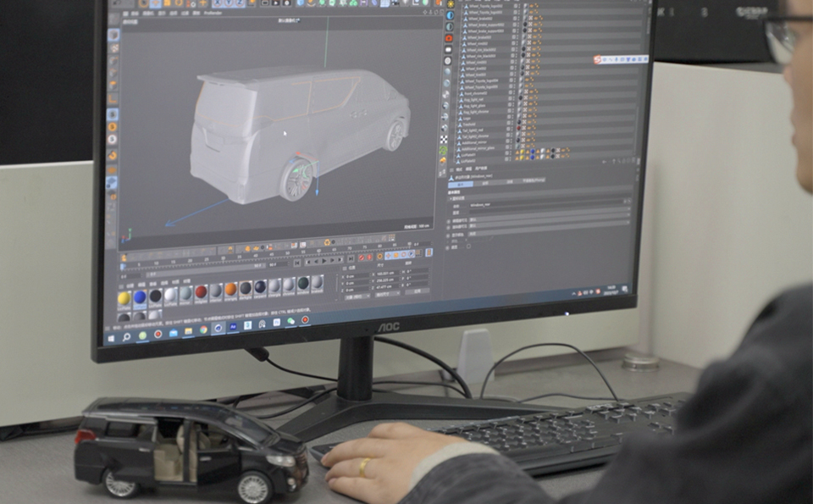Open Chrome from the taskbar
This screenshot has height=504, width=813.
(203, 330)
